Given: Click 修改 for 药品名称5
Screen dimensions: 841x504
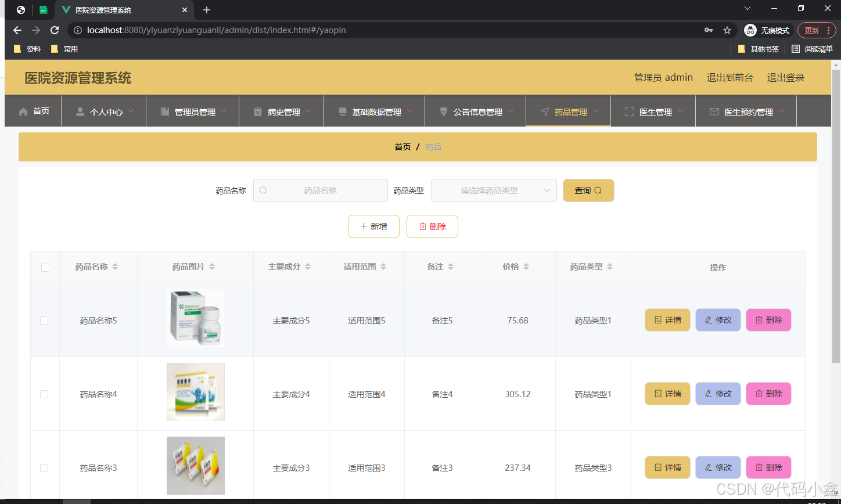Looking at the screenshot, I should pyautogui.click(x=718, y=320).
